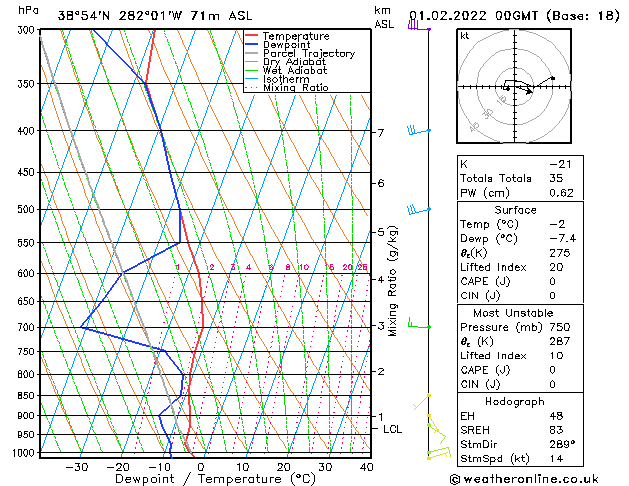The height and width of the screenshot is (486, 629).
Task: Select the red Temperature legend line
Action: (x=252, y=36)
